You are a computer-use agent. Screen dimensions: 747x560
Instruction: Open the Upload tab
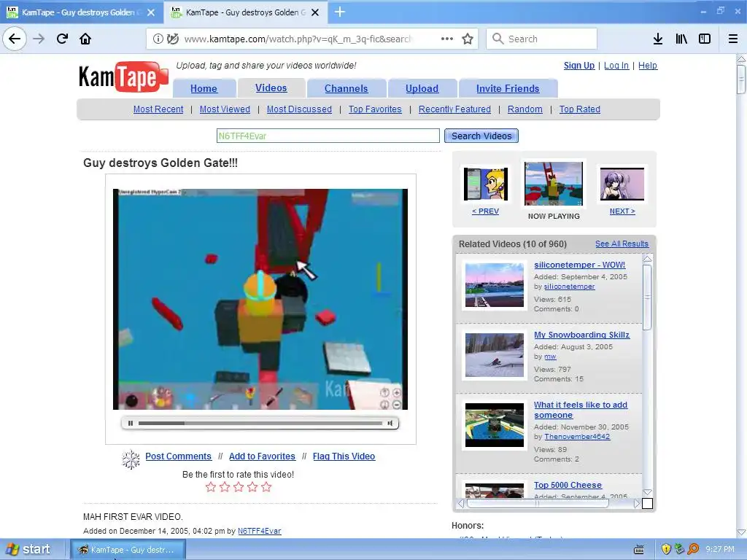[422, 88]
